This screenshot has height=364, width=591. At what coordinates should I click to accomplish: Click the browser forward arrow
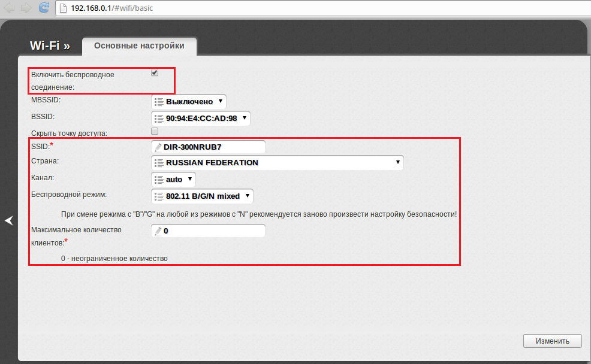(26, 8)
